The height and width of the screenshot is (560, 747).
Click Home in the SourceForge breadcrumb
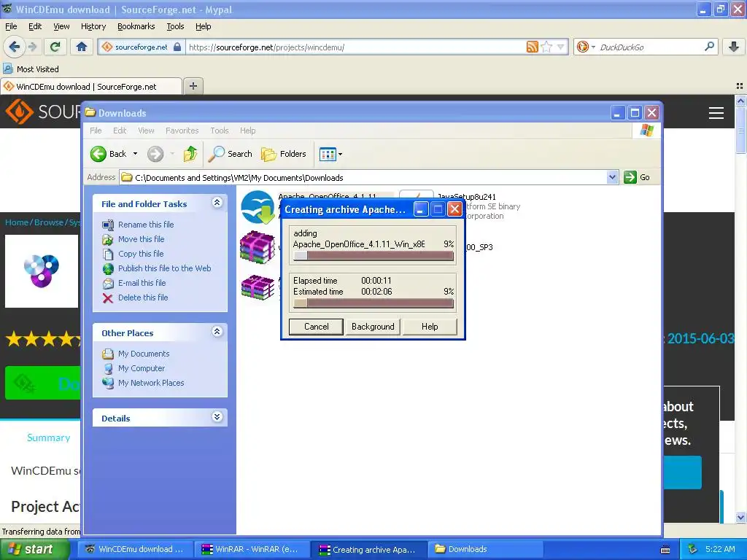17,222
